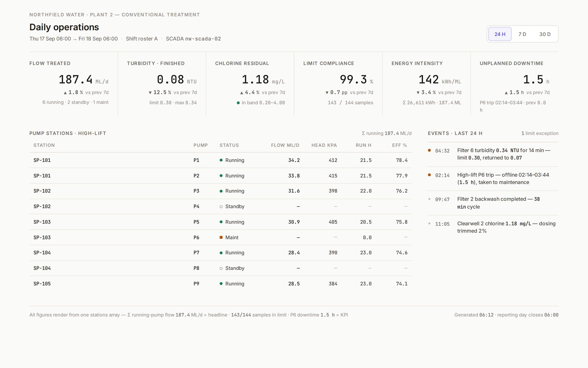Click the 'Filter 2 backwash completed' event text

coord(492,199)
